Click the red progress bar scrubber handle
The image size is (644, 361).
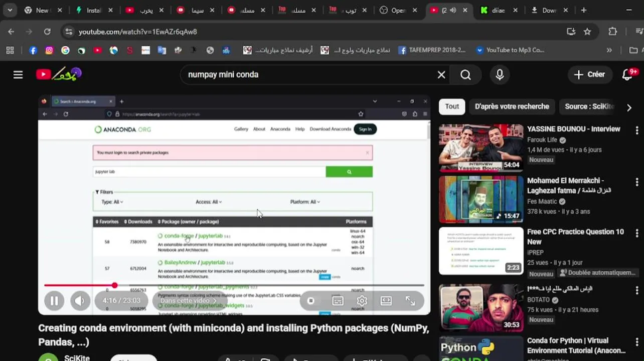coord(114,285)
